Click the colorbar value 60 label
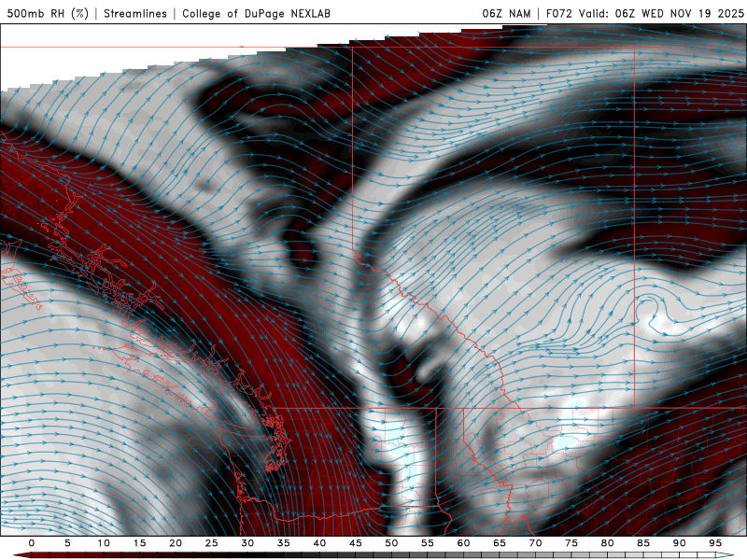 pyautogui.click(x=463, y=543)
